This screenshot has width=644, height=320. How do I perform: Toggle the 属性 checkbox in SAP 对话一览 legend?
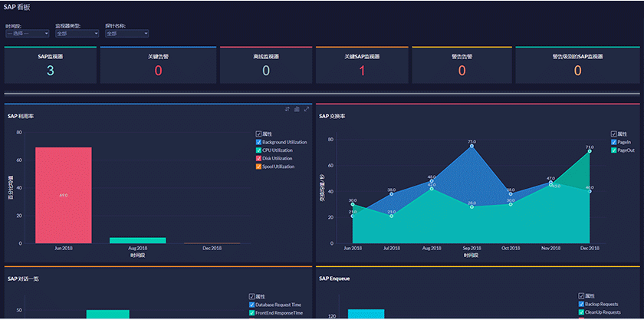[251, 296]
